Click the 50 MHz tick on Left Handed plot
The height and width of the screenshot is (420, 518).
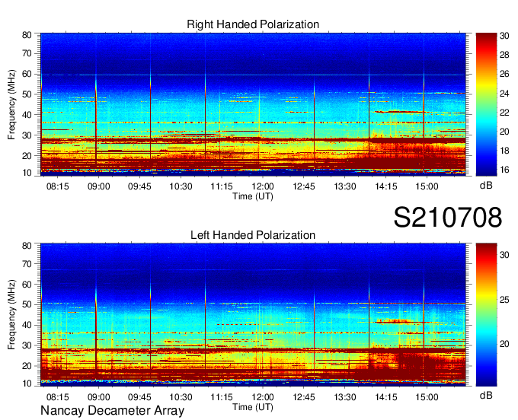point(27,304)
